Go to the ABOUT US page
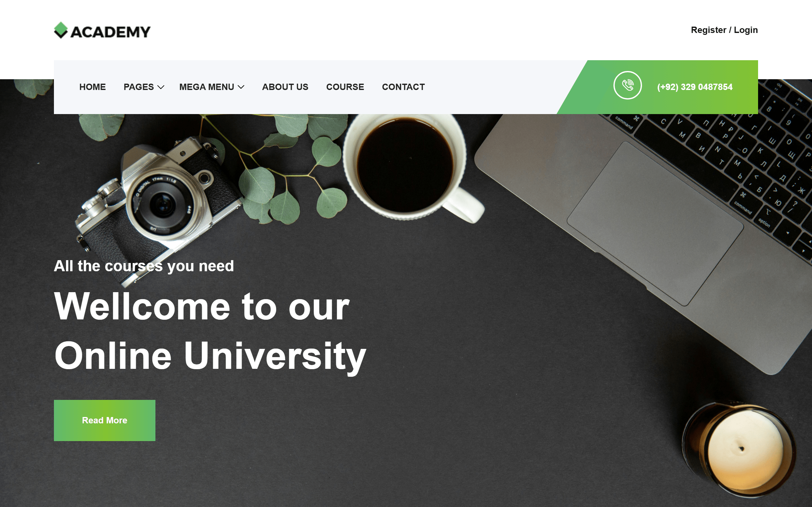 pos(285,87)
